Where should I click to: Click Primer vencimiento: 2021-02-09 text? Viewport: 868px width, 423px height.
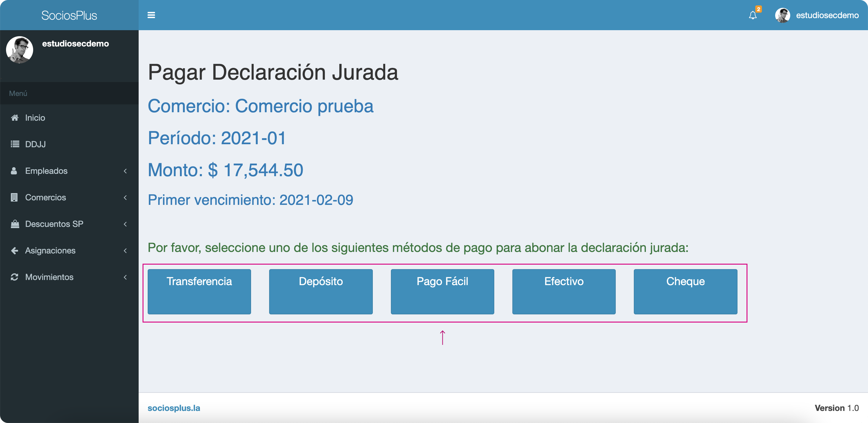click(250, 200)
